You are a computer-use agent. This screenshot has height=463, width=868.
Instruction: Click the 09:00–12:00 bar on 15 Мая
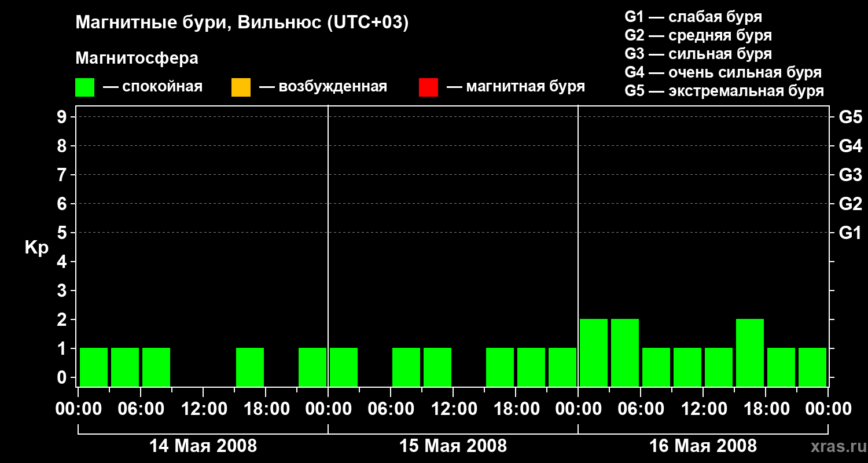(x=437, y=367)
